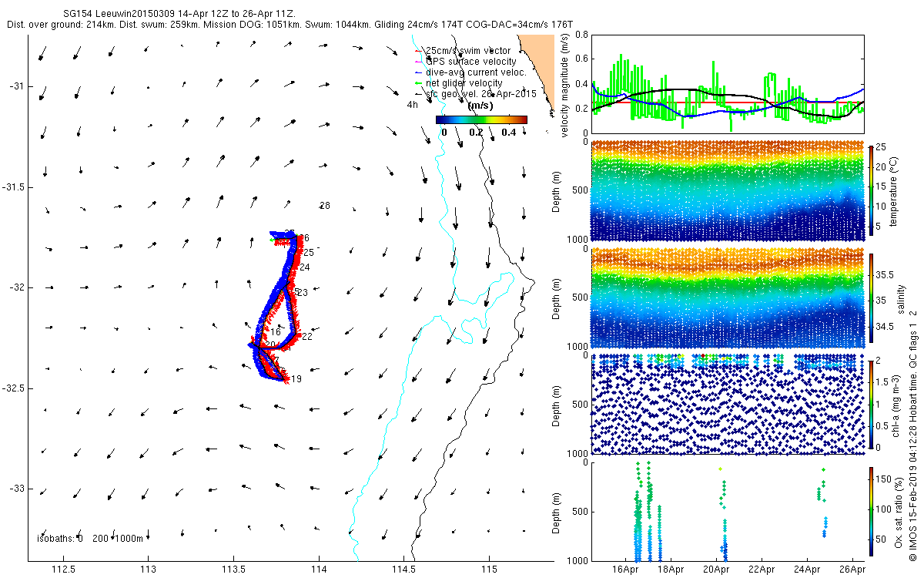Click the velocity magnitude time series plot
The height and width of the screenshot is (578, 924).
pos(728,83)
